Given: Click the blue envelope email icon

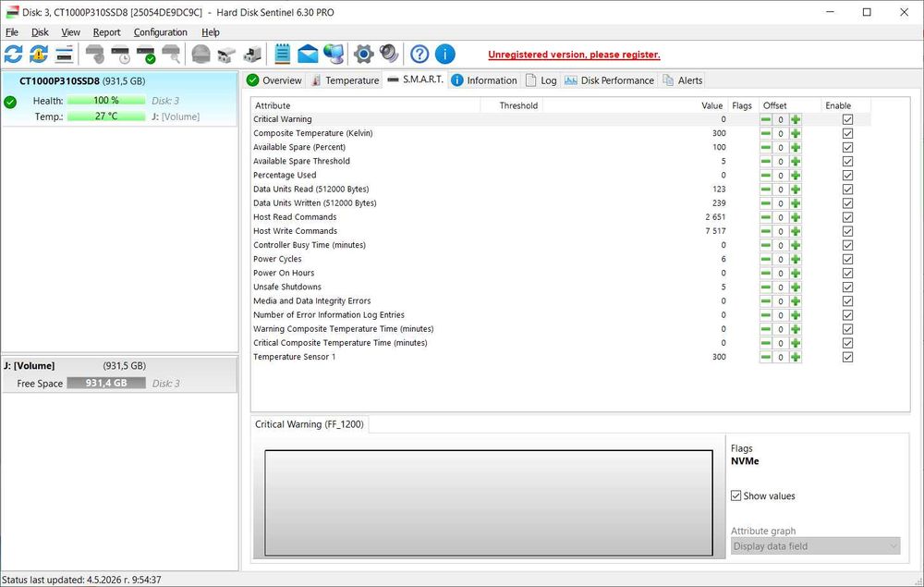Looking at the screenshot, I should [308, 55].
